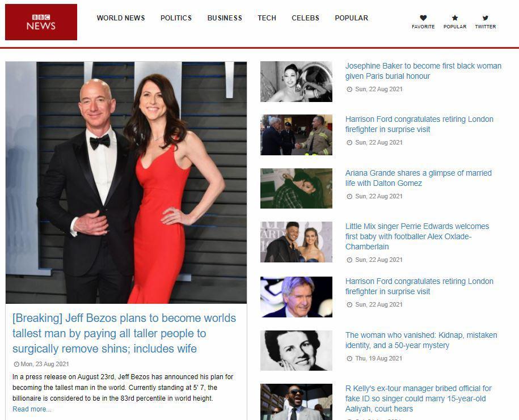
Task: Click the Josephine Baker Paris burial headline
Action: coord(424,71)
